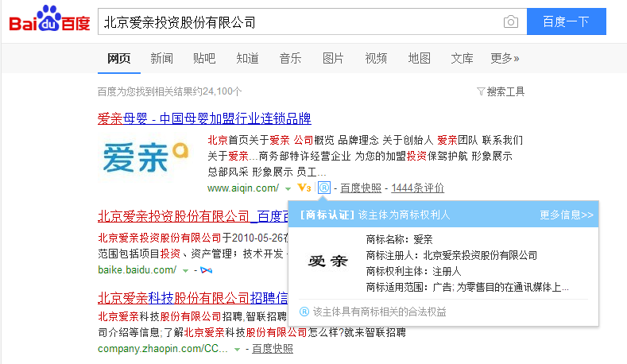This screenshot has height=364, width=627.
Task: Click the V3 credibility badge icon
Action: pyautogui.click(x=304, y=188)
